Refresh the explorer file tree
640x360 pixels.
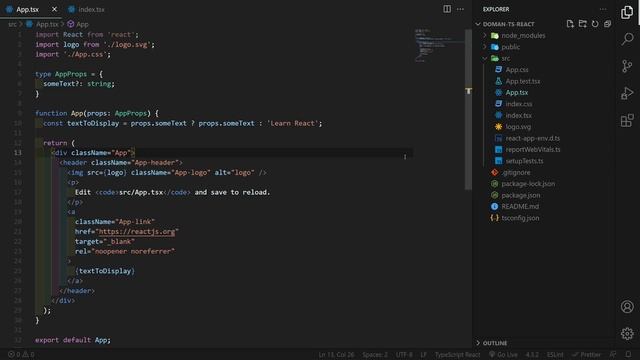click(595, 24)
